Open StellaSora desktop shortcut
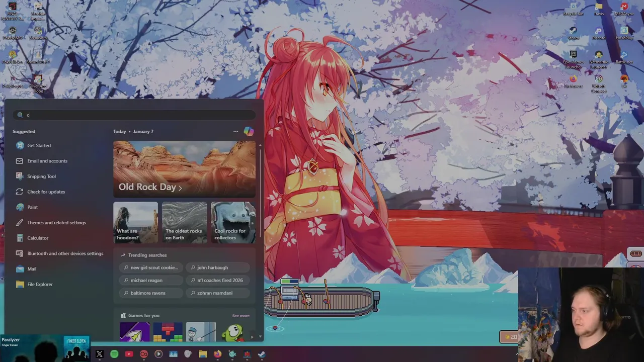The width and height of the screenshot is (644, 362). [38, 33]
